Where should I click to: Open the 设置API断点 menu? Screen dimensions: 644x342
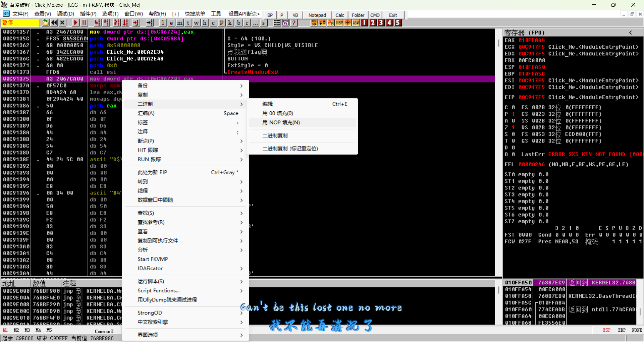click(x=244, y=14)
